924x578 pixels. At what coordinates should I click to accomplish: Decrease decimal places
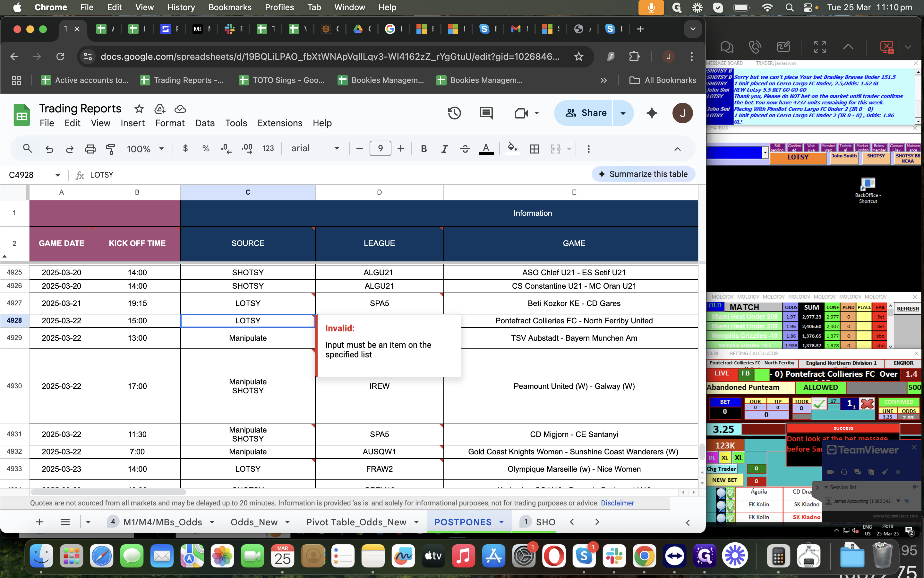[227, 148]
